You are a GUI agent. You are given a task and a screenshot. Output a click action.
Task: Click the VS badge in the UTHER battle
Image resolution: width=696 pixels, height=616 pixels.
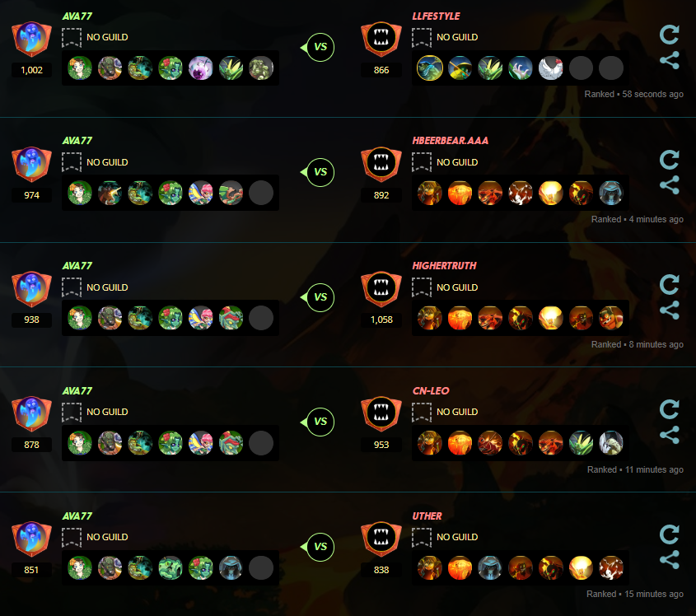(320, 547)
